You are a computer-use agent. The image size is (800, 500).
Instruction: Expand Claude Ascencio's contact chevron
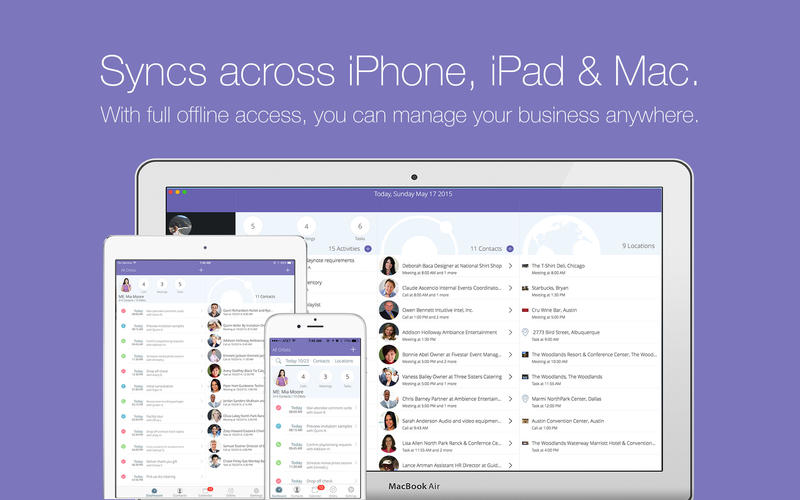[x=510, y=288]
